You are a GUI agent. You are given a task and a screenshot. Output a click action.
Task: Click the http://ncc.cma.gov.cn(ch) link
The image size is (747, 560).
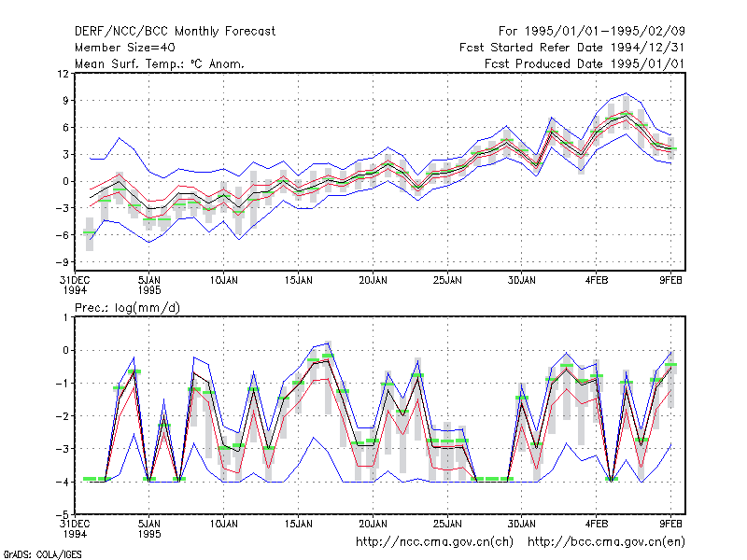[x=434, y=542]
